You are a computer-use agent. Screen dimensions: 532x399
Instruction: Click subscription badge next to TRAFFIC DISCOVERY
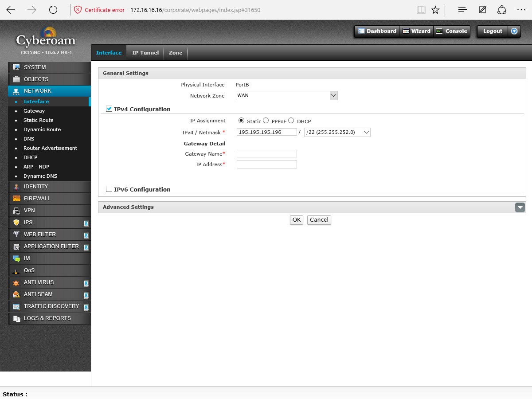(x=86, y=307)
